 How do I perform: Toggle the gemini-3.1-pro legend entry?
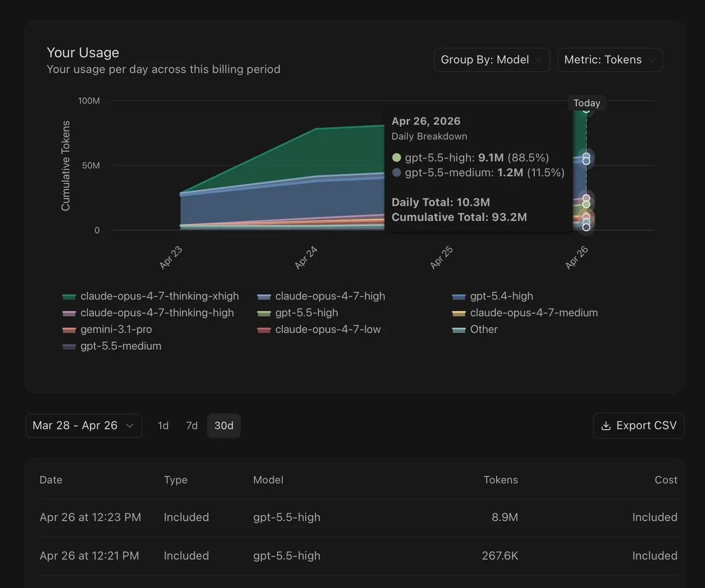107,329
